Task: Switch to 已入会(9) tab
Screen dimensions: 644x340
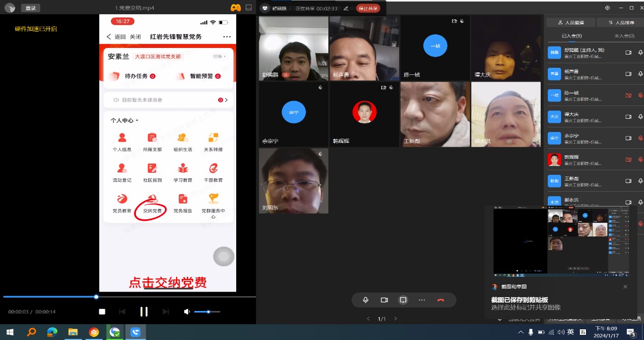Action: click(572, 36)
